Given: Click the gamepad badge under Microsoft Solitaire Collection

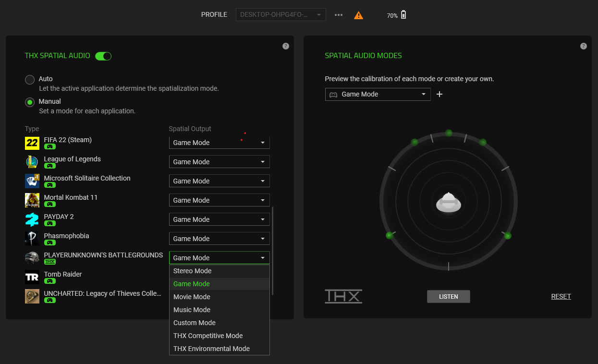Looking at the screenshot, I should coord(49,185).
